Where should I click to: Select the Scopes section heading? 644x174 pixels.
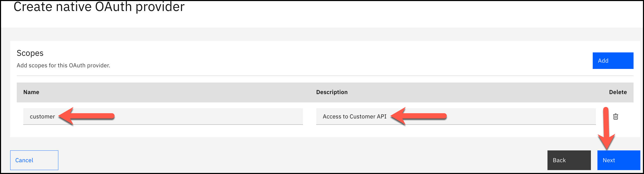(x=30, y=53)
